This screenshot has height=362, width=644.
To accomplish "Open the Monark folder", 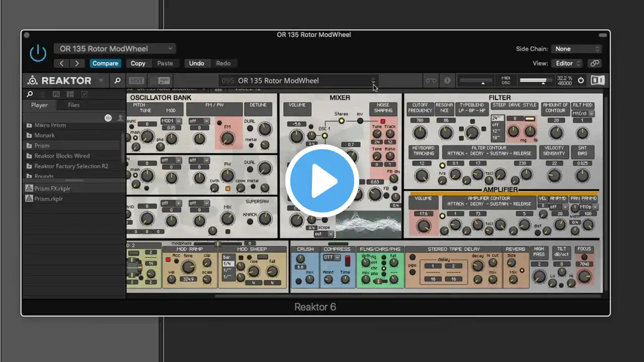I will coord(73,135).
